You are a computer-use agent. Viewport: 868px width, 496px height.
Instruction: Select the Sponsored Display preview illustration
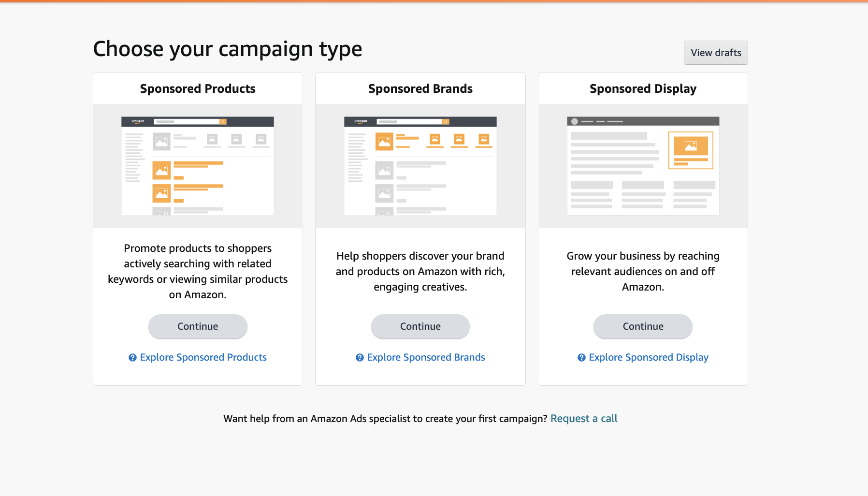click(643, 166)
